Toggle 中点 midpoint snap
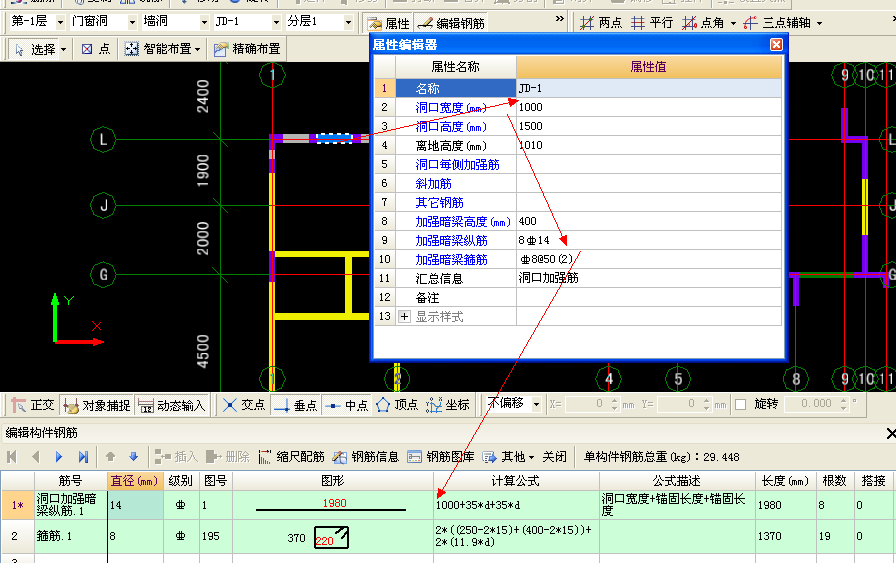This screenshot has height=563, width=896. pos(347,405)
